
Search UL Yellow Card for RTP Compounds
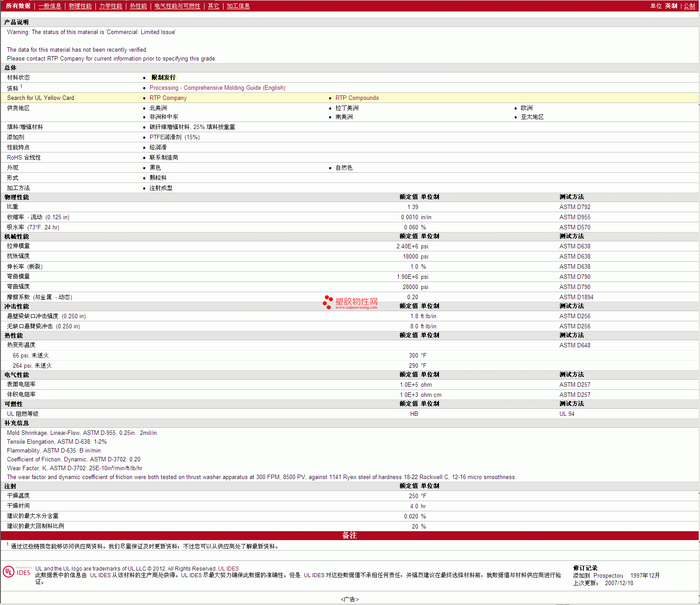pos(357,98)
